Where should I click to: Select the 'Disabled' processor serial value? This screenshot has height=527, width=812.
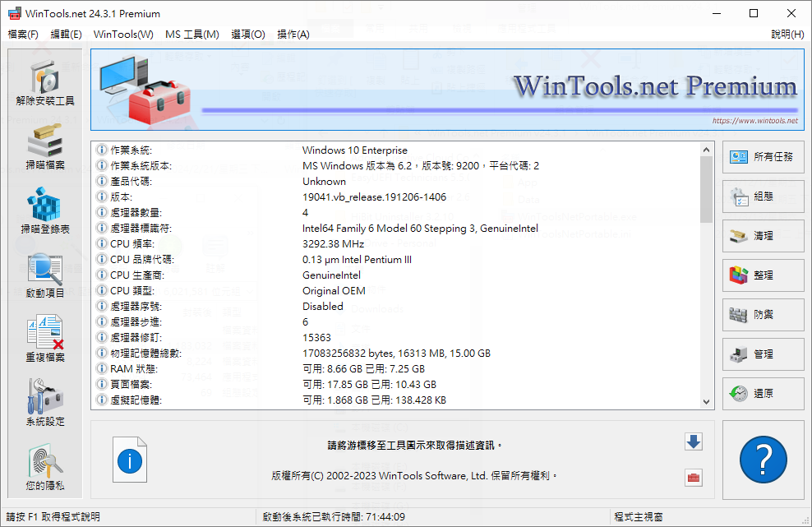pos(323,306)
